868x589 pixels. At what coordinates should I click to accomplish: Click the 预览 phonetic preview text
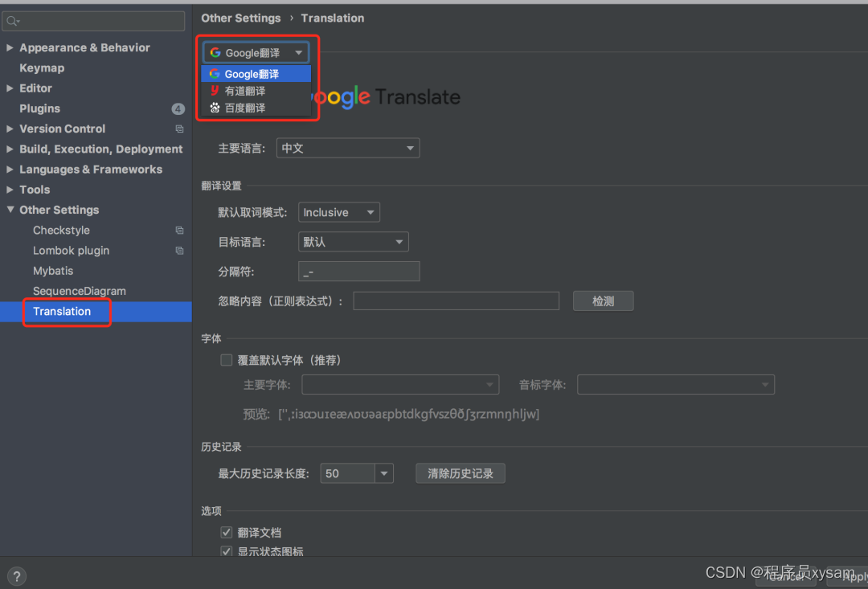(x=409, y=414)
